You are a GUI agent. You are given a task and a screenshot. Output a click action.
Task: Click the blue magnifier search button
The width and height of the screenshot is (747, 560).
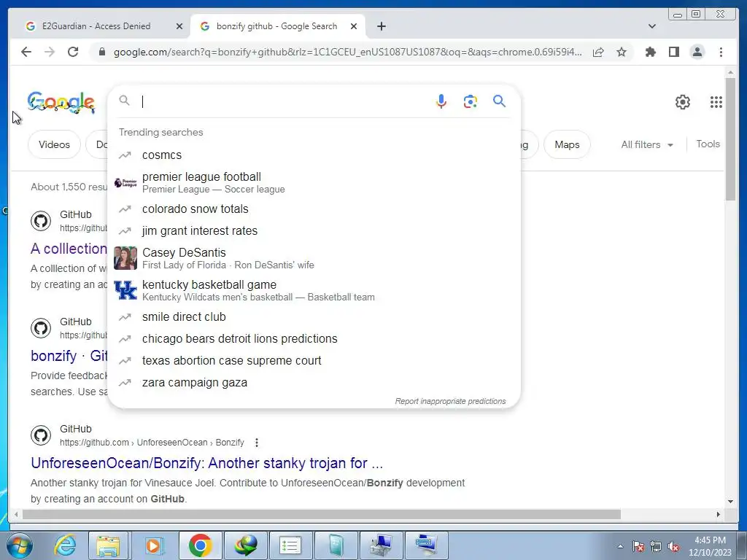click(x=499, y=101)
